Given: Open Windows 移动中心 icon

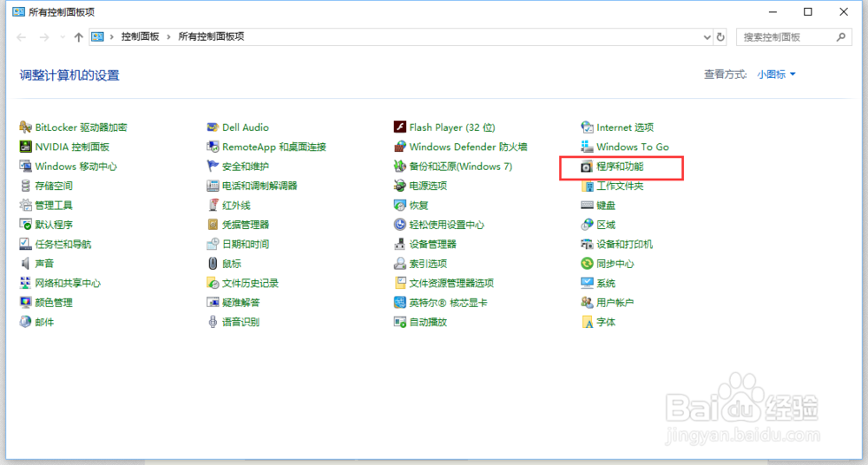Looking at the screenshot, I should 25,166.
